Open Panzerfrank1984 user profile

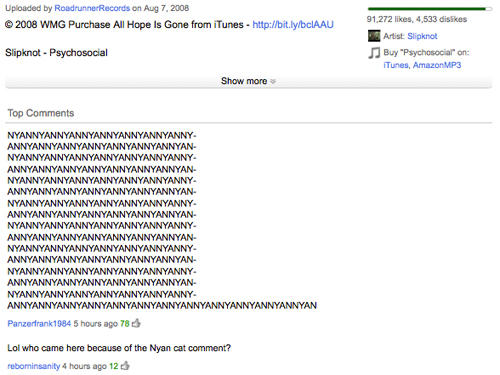[x=39, y=323]
